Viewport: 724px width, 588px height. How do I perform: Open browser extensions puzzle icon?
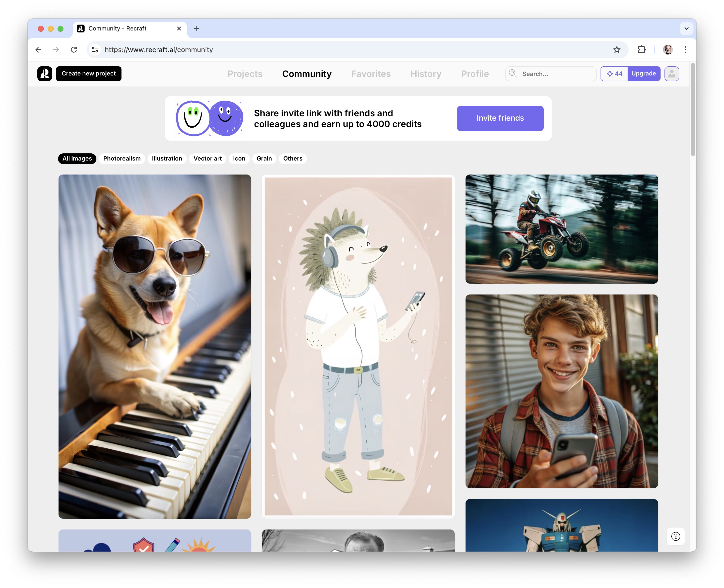coord(641,50)
